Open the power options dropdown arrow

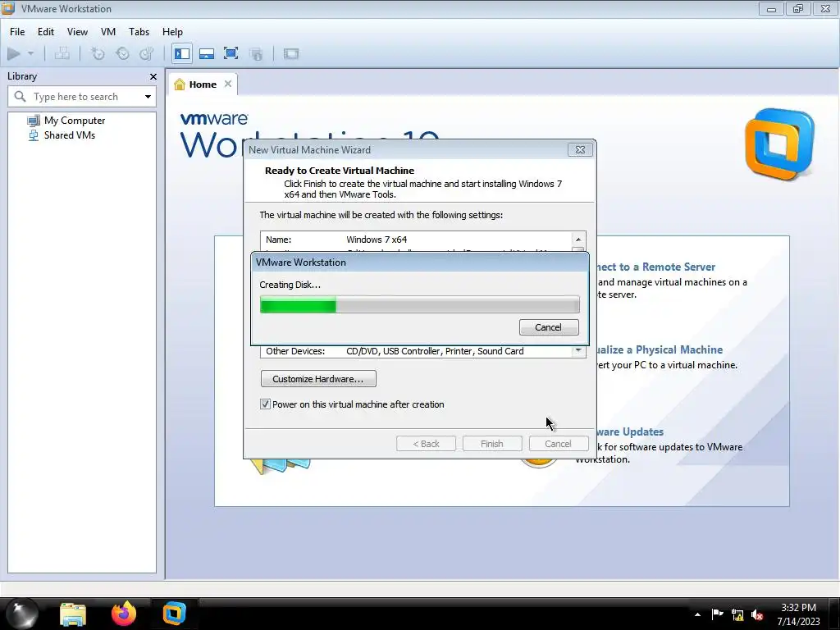click(x=30, y=53)
